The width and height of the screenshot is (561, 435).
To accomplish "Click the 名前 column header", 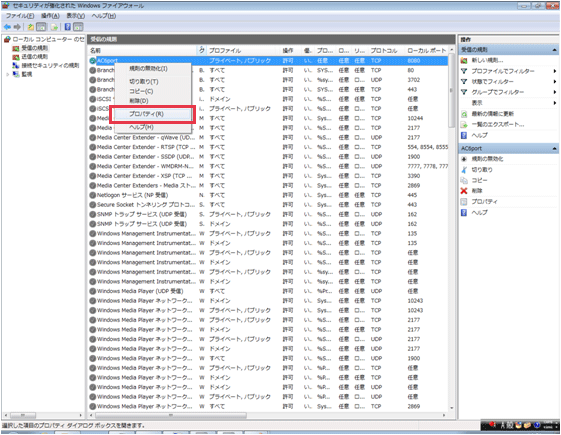I will [x=142, y=50].
